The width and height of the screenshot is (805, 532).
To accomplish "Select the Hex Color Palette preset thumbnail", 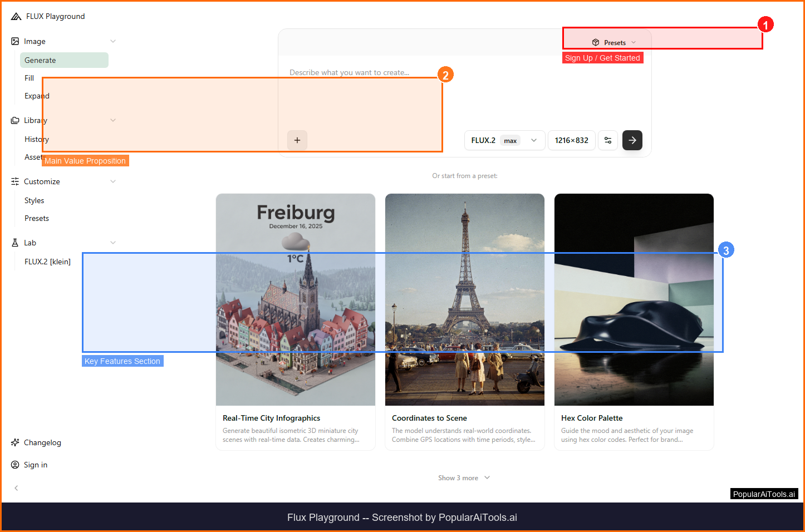I will [634, 299].
